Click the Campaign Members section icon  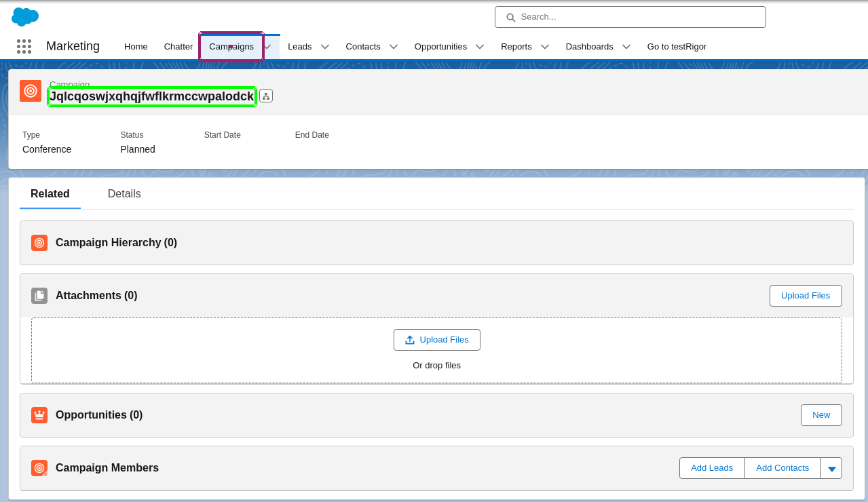[39, 468]
